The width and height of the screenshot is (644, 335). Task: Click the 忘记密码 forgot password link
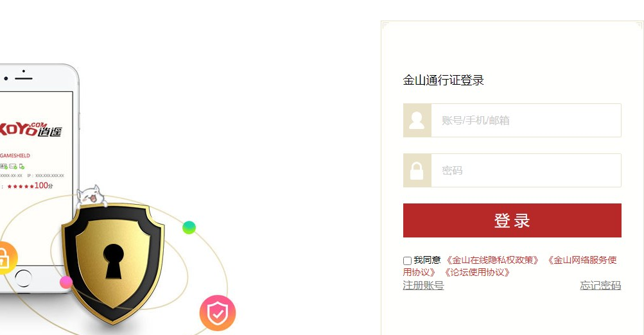[x=600, y=286]
